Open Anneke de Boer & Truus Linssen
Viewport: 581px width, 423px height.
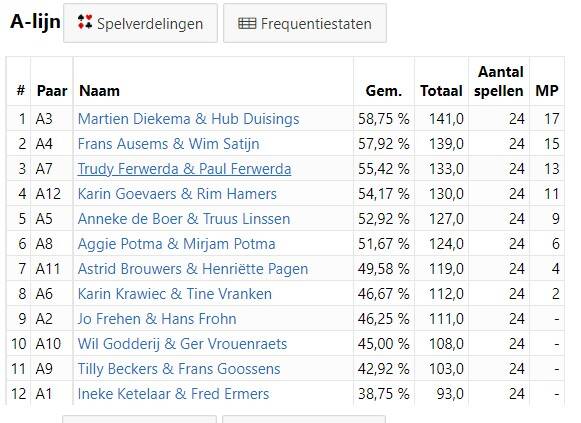pyautogui.click(x=184, y=219)
